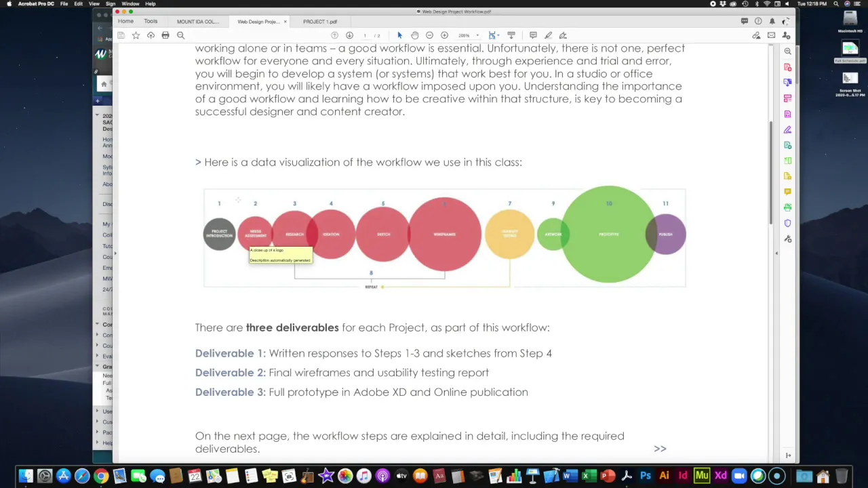
Task: Open the Create PDF tool in right pane
Action: click(787, 67)
